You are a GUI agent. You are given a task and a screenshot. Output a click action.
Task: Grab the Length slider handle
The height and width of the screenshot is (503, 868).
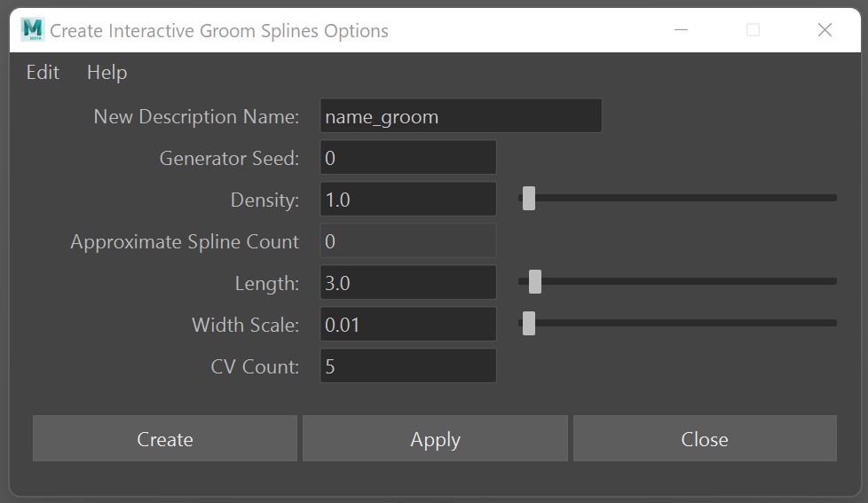535,281
